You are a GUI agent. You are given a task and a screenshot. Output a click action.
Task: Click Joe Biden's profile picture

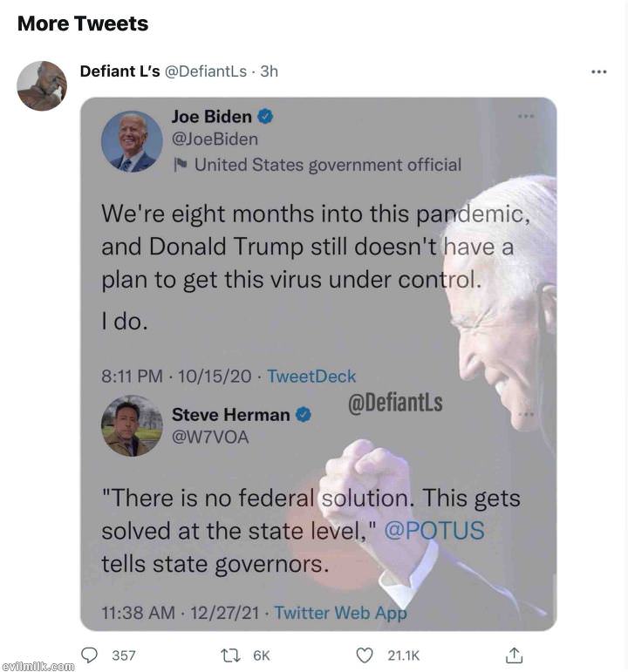[x=133, y=141]
